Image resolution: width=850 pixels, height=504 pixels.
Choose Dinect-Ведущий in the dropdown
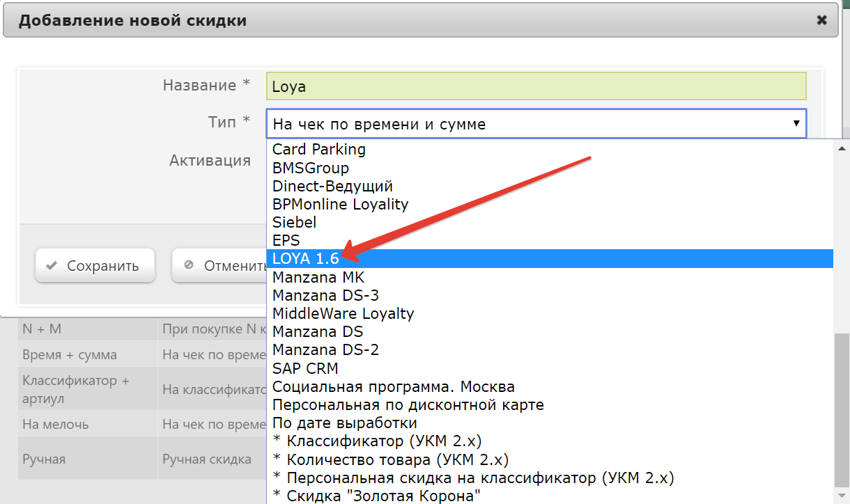pyautogui.click(x=550, y=186)
